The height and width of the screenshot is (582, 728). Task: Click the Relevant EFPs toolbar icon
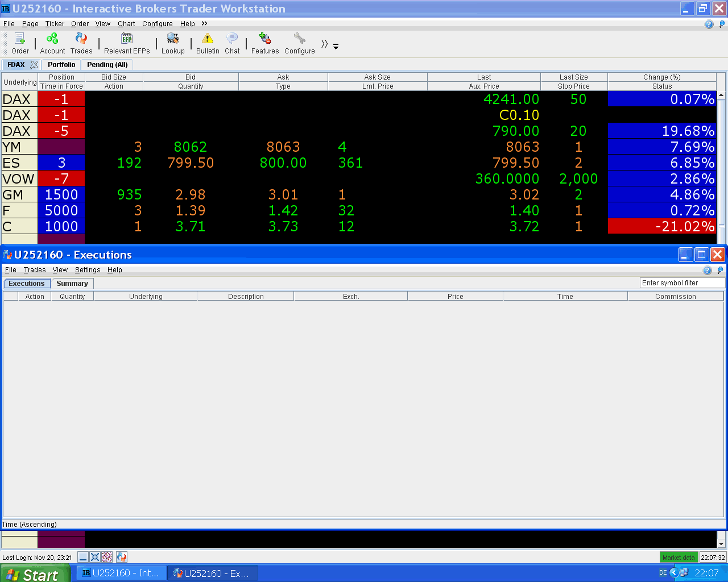tap(127, 43)
